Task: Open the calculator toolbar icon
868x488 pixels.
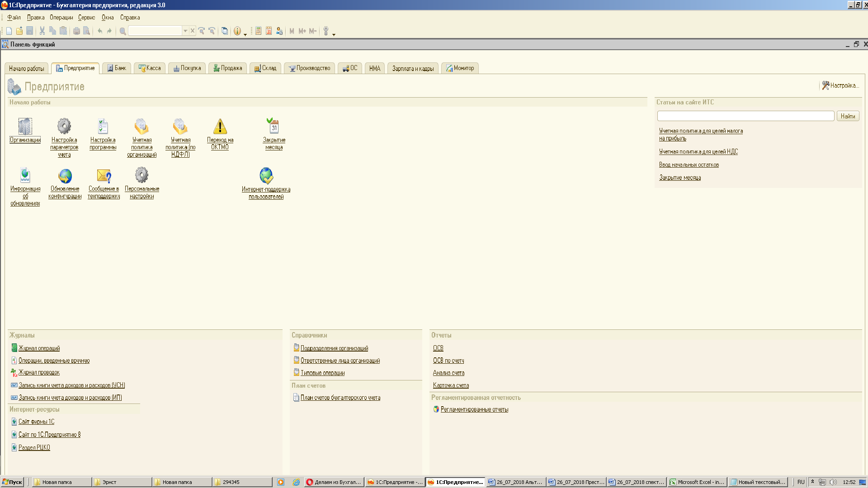Action: click(258, 31)
